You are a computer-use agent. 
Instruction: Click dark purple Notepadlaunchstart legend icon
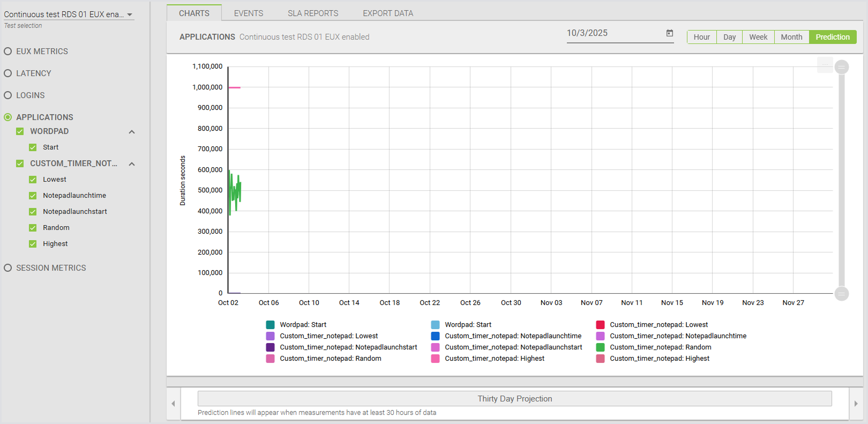(270, 347)
